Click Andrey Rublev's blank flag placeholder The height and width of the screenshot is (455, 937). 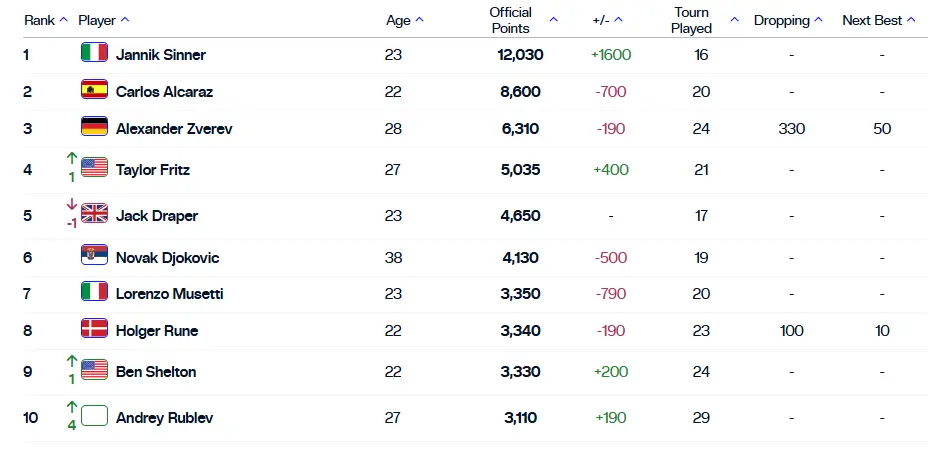point(94,416)
